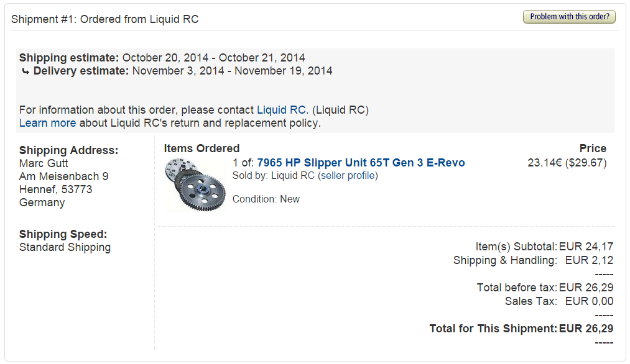Screen dimensions: 630x364
Task: View the seller profile link
Action: pyautogui.click(x=348, y=176)
